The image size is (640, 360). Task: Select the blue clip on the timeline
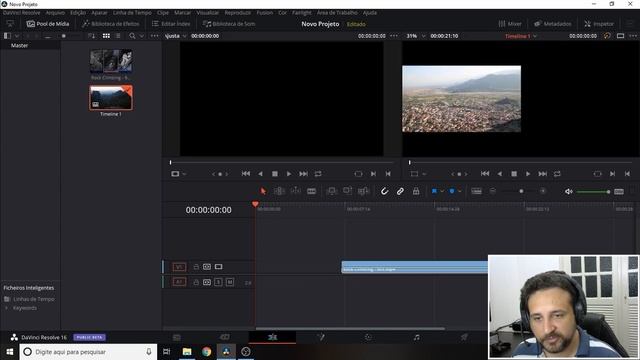point(414,267)
